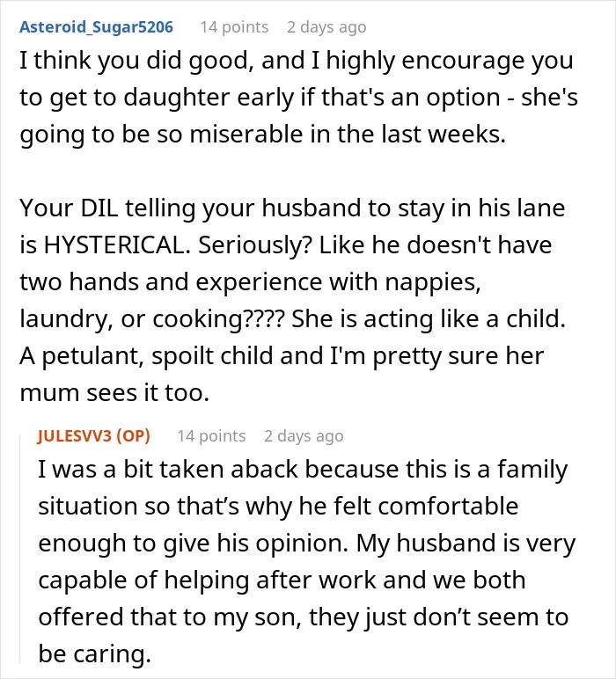Screen dimensions: 616x679
Task: Click the line starting 'I think you did good'
Action: click(297, 61)
